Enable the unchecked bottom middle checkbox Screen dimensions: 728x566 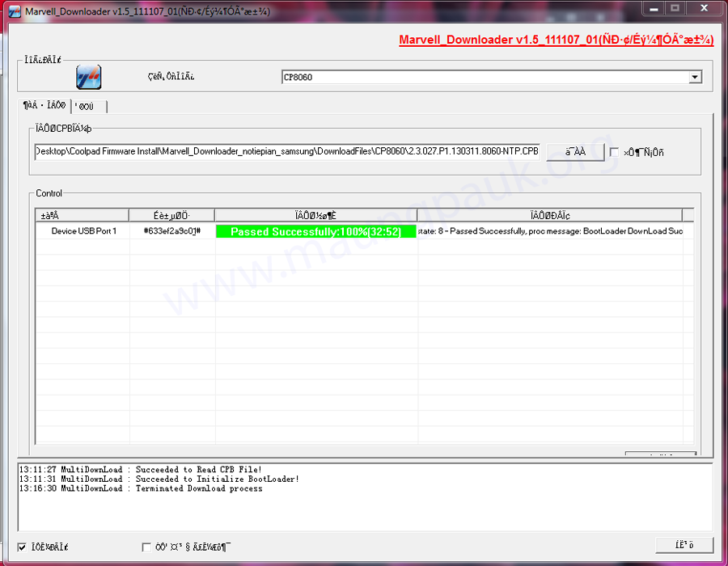tap(146, 547)
